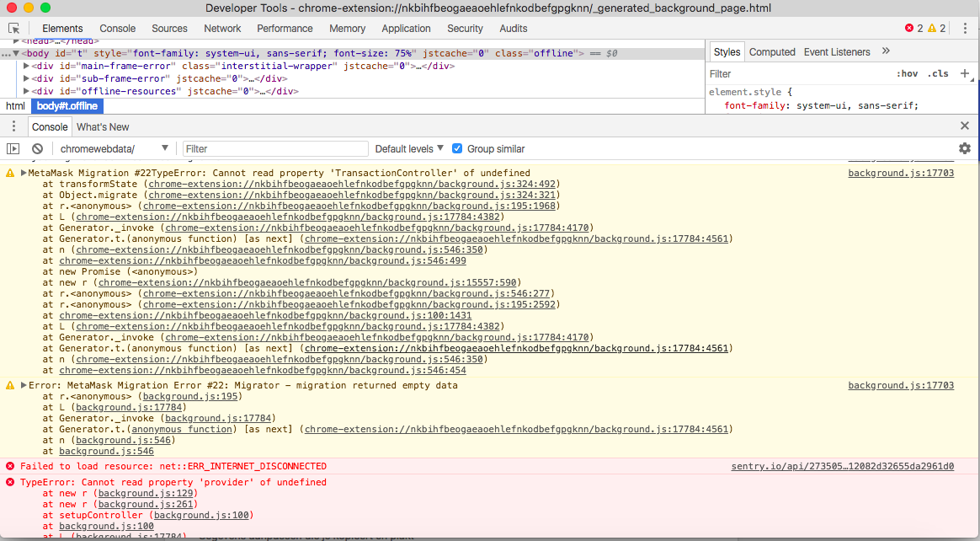This screenshot has width=980, height=541.
Task: Select the Event Listeners sidebar tab
Action: click(837, 52)
